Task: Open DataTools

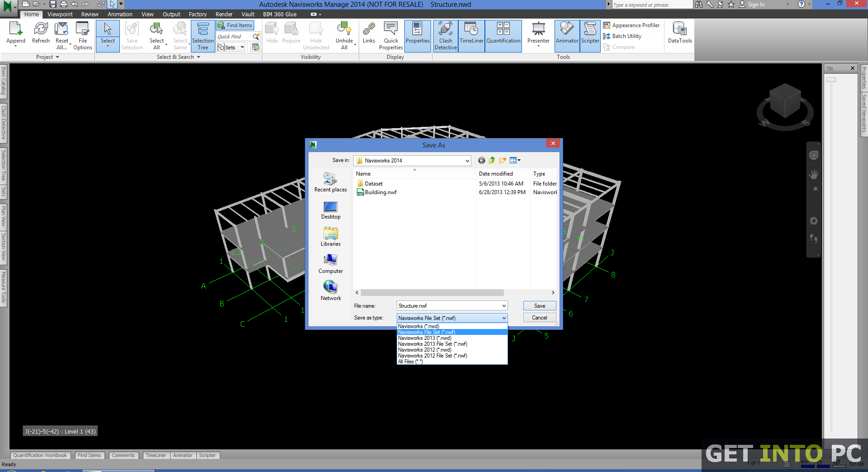Action: [680, 33]
